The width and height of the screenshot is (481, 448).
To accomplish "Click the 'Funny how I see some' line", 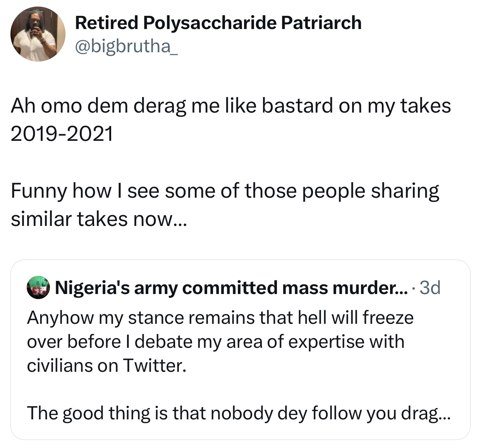I will (x=225, y=191).
